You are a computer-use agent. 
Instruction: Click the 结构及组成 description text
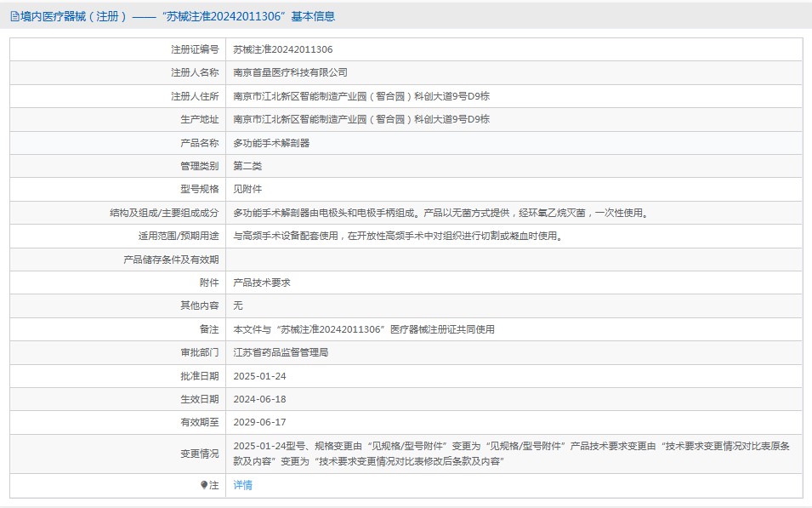(441, 213)
